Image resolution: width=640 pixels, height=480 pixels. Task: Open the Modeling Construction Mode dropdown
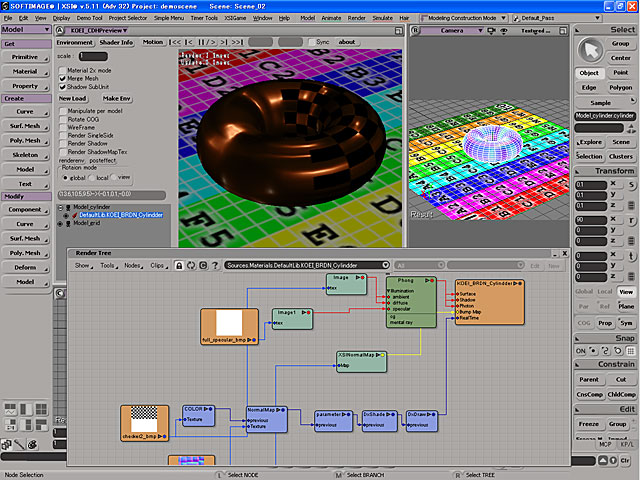463,18
